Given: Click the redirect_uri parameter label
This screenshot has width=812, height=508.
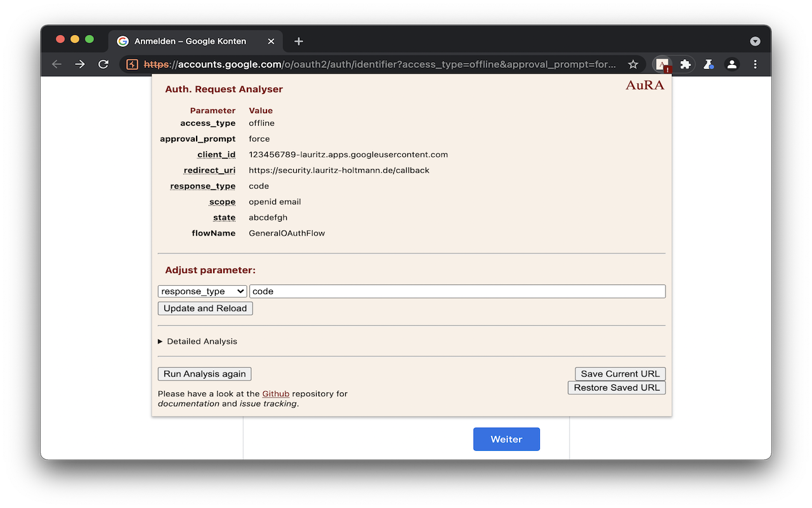Looking at the screenshot, I should pyautogui.click(x=209, y=170).
